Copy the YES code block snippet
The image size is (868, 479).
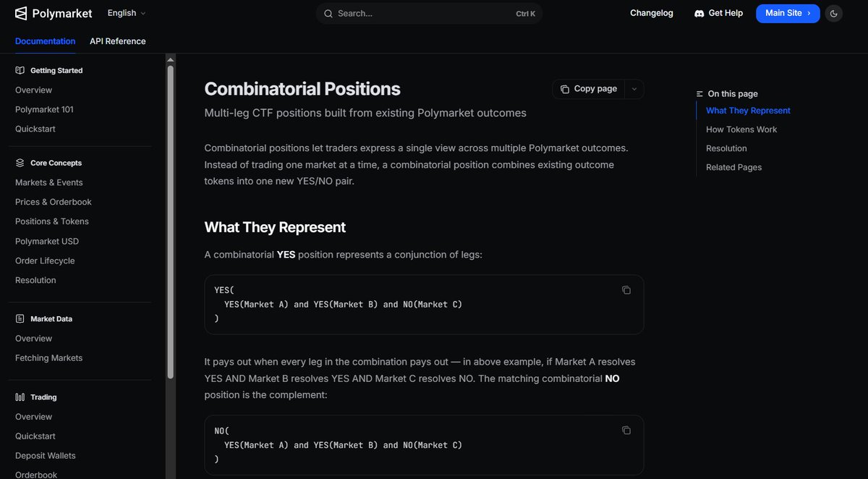pyautogui.click(x=626, y=290)
